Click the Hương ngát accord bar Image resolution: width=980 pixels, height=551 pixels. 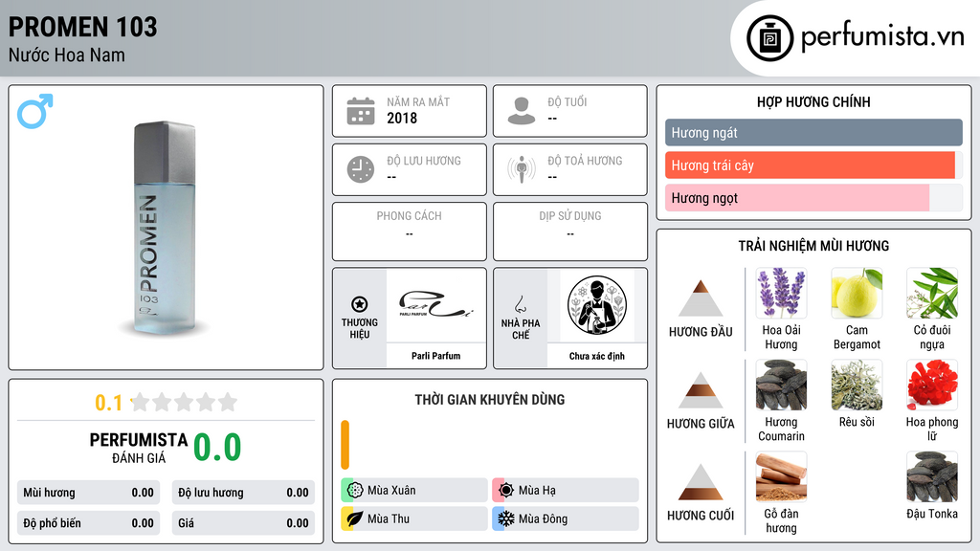pyautogui.click(x=813, y=132)
